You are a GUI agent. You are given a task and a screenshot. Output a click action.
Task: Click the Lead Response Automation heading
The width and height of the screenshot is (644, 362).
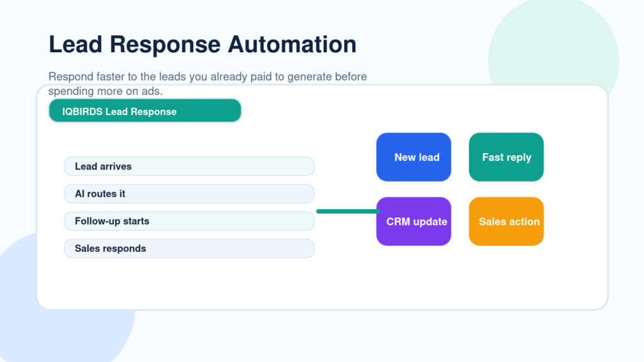203,45
